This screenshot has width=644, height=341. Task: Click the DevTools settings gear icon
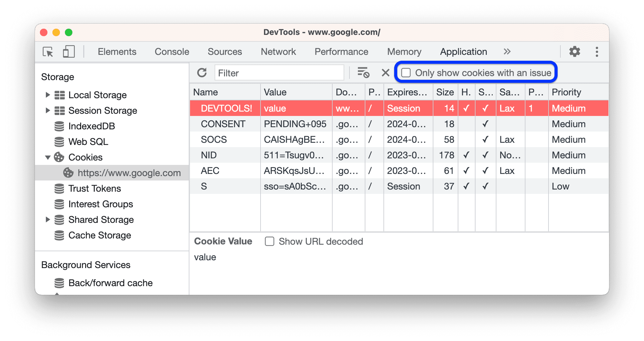coord(574,51)
